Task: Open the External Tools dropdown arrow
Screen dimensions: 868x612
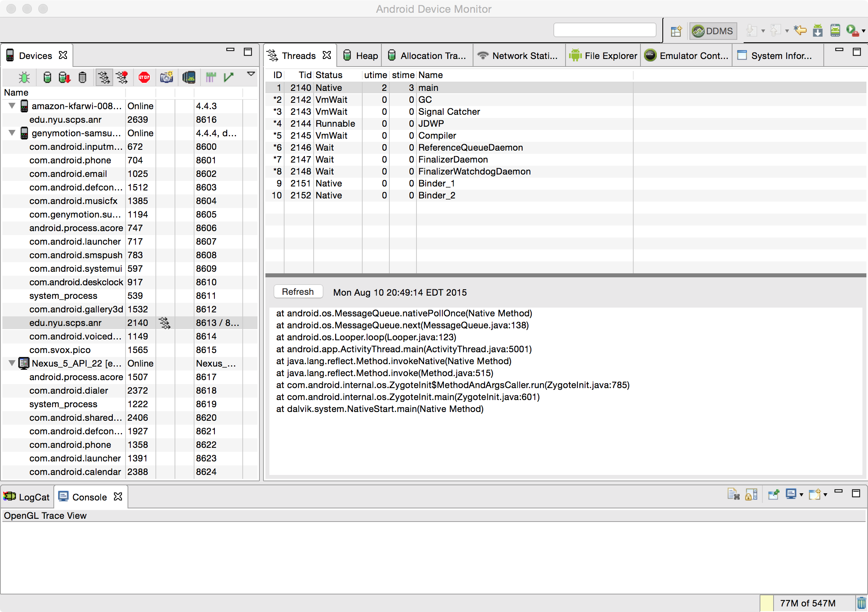Action: point(863,31)
